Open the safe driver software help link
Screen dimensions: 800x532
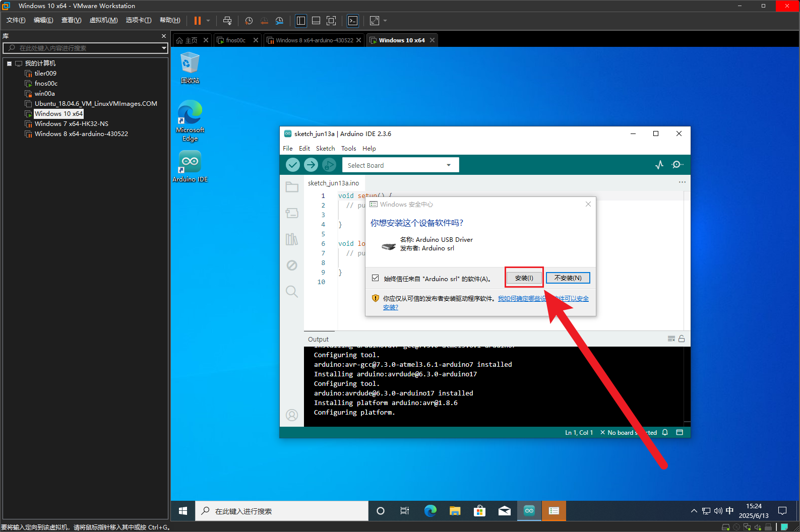pos(543,299)
